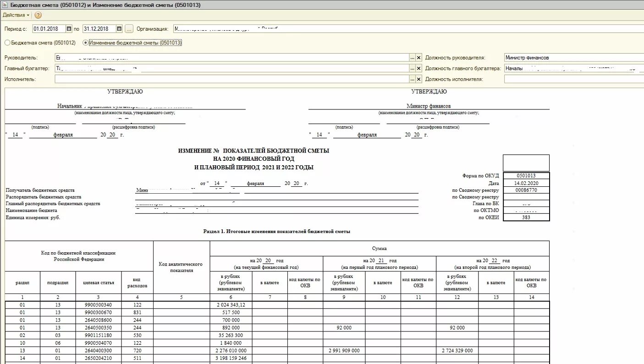Select целевая статья cell 2640508600

(98, 320)
